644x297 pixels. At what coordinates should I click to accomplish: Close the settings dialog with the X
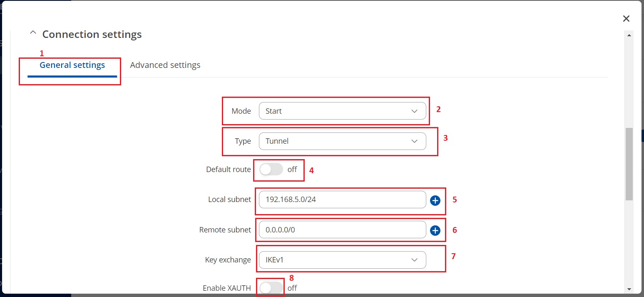click(626, 19)
